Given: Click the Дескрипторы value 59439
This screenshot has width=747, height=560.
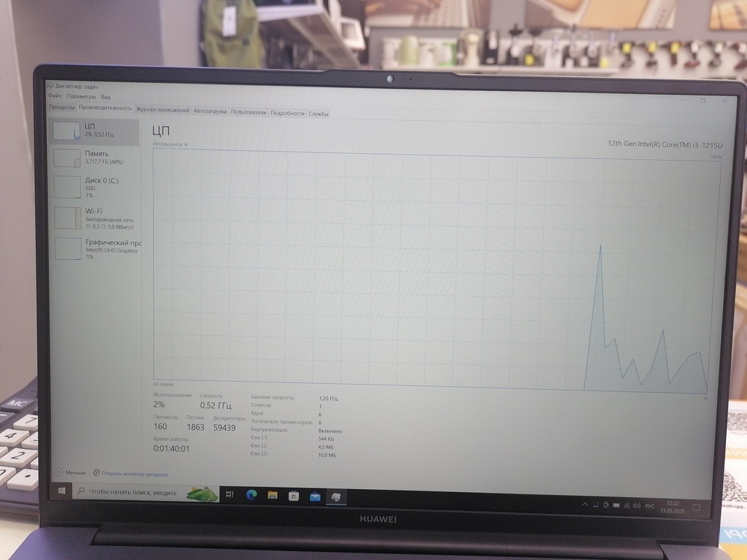Looking at the screenshot, I should point(224,428).
